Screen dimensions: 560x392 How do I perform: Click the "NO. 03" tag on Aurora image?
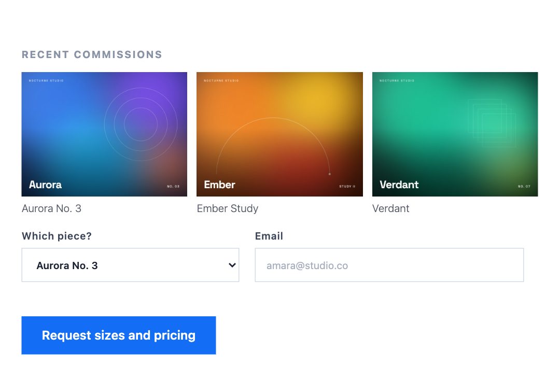(x=173, y=186)
